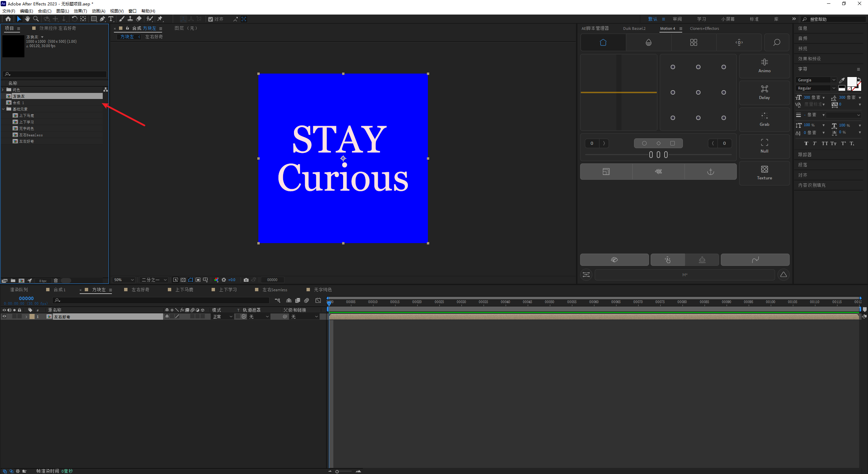Select the Horizontal Type tool

coord(111,19)
